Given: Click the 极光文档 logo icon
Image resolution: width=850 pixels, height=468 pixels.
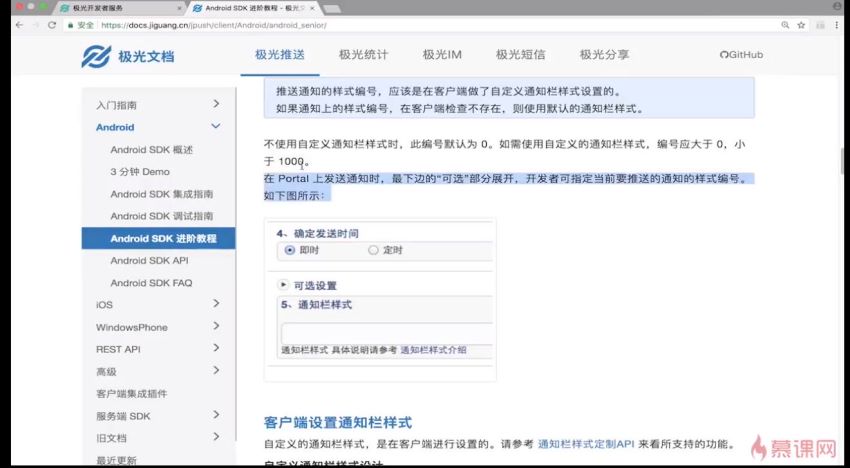Looking at the screenshot, I should point(95,56).
